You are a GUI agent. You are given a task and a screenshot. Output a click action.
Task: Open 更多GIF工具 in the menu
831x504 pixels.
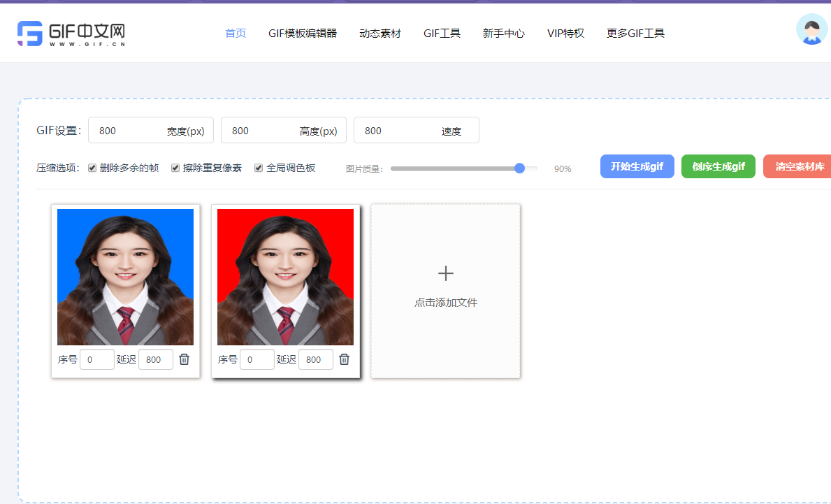635,33
